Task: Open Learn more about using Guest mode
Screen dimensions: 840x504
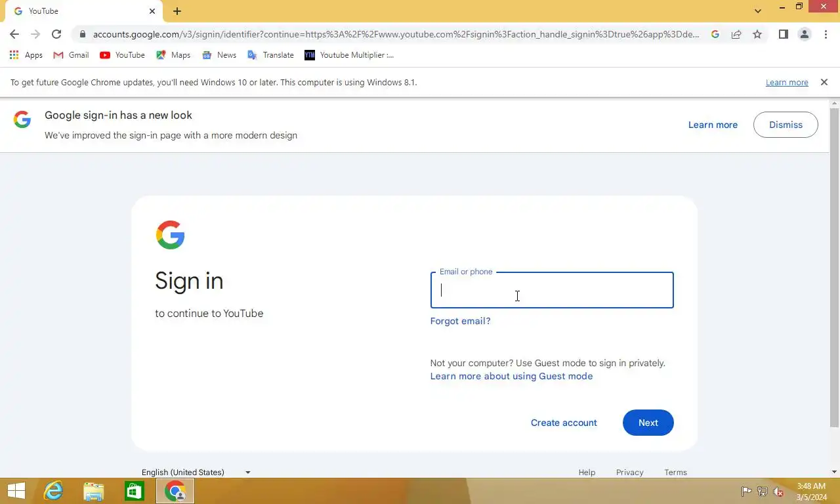Action: [x=511, y=376]
